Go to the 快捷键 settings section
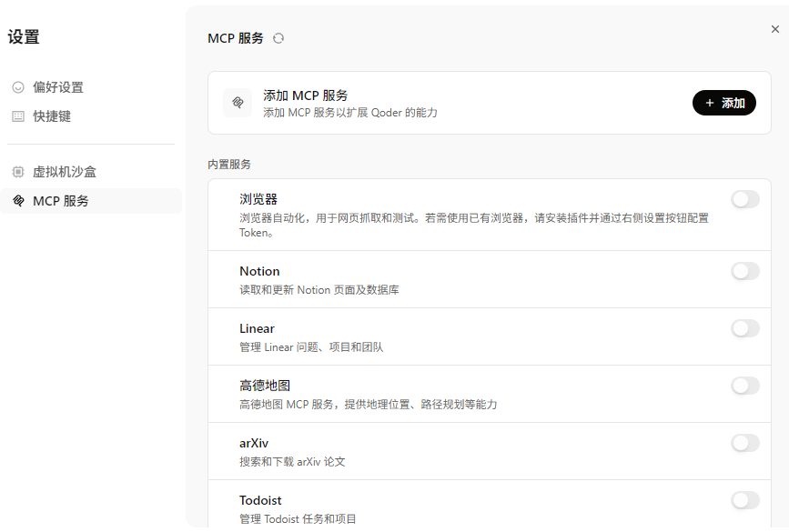The image size is (789, 532). pyautogui.click(x=52, y=116)
